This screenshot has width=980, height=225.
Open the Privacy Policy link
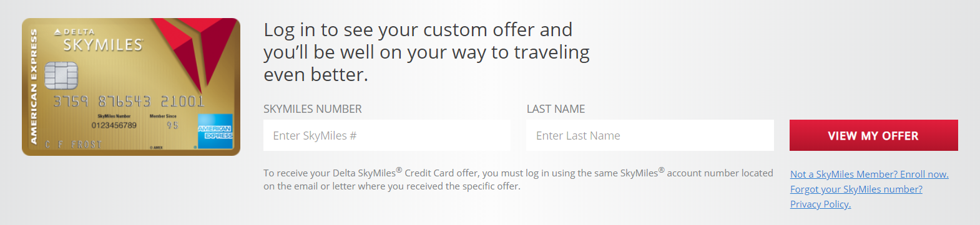(820, 204)
